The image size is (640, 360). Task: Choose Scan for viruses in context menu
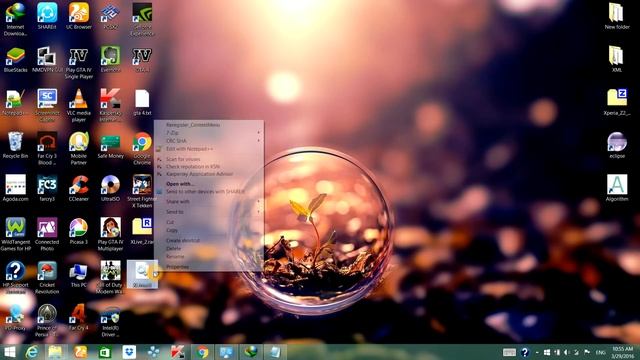pyautogui.click(x=209, y=159)
